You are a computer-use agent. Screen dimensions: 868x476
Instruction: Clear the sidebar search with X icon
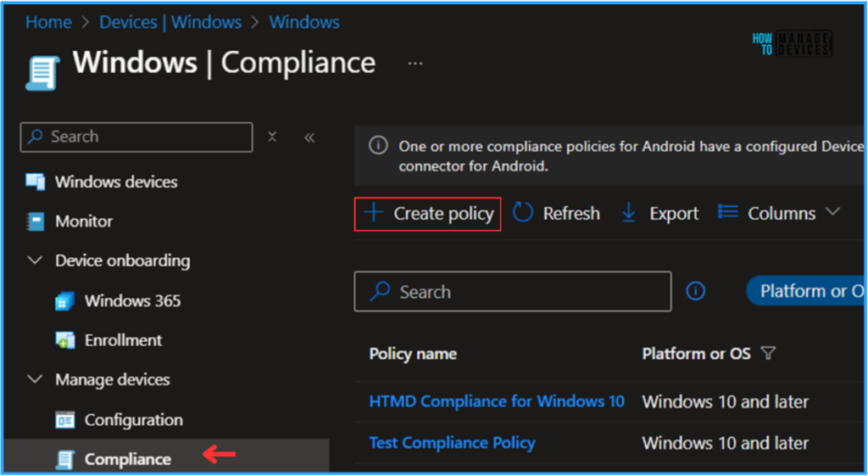click(x=272, y=137)
